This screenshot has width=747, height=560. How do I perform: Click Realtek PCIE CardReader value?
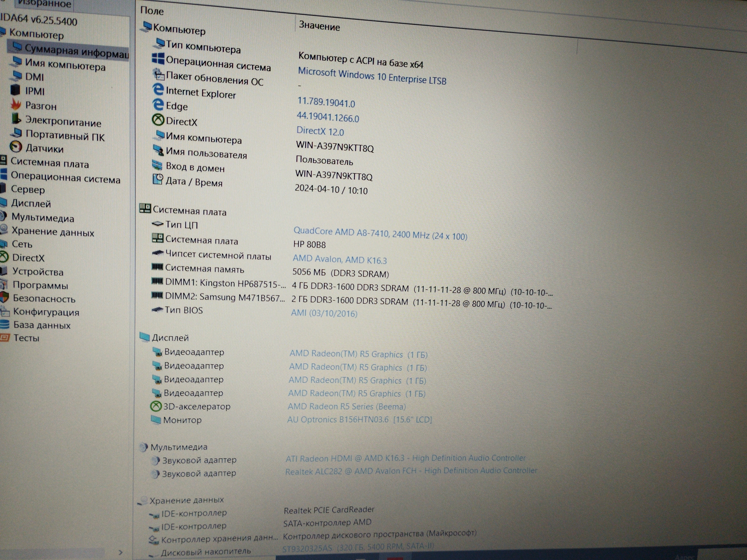(329, 509)
